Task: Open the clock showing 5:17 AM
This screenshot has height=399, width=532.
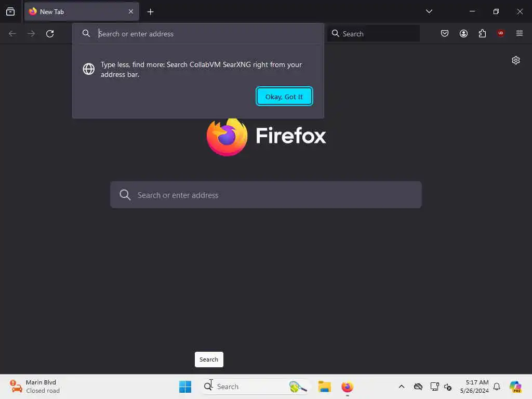Action: pos(474,387)
